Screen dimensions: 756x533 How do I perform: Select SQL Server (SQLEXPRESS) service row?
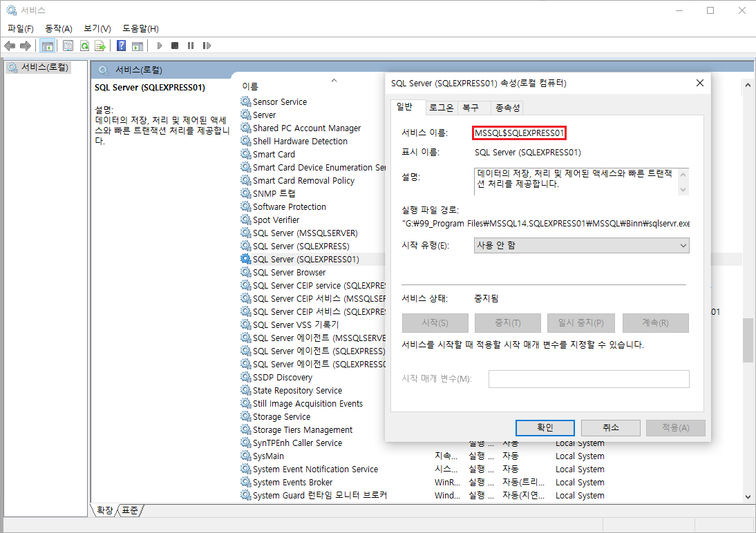[301, 246]
